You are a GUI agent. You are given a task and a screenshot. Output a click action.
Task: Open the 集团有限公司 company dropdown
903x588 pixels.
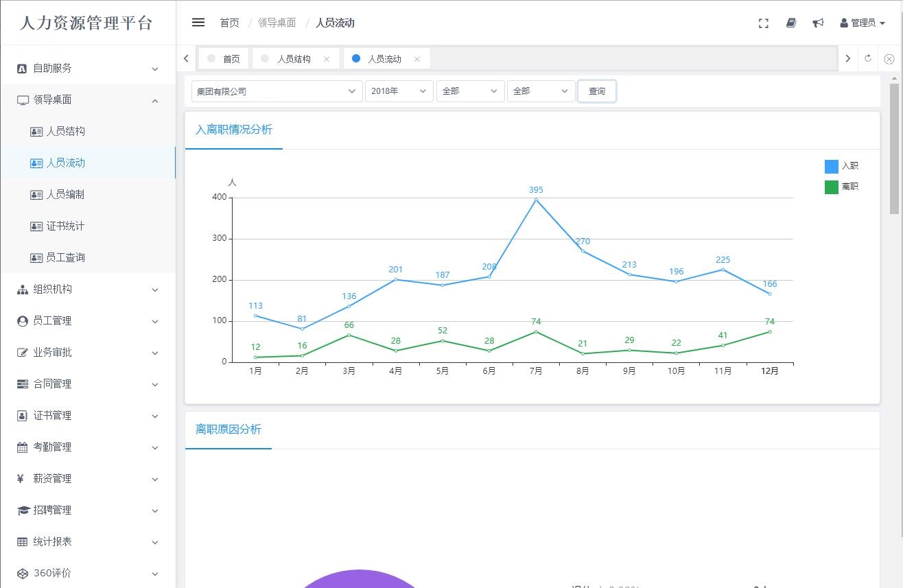(x=277, y=91)
